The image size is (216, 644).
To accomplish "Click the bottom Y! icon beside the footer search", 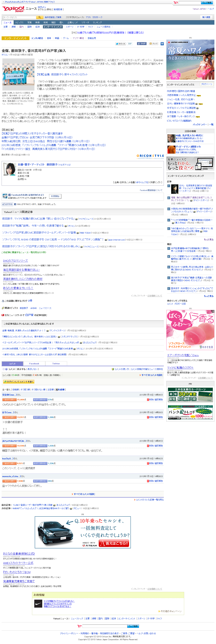I will [x=79, y=626].
